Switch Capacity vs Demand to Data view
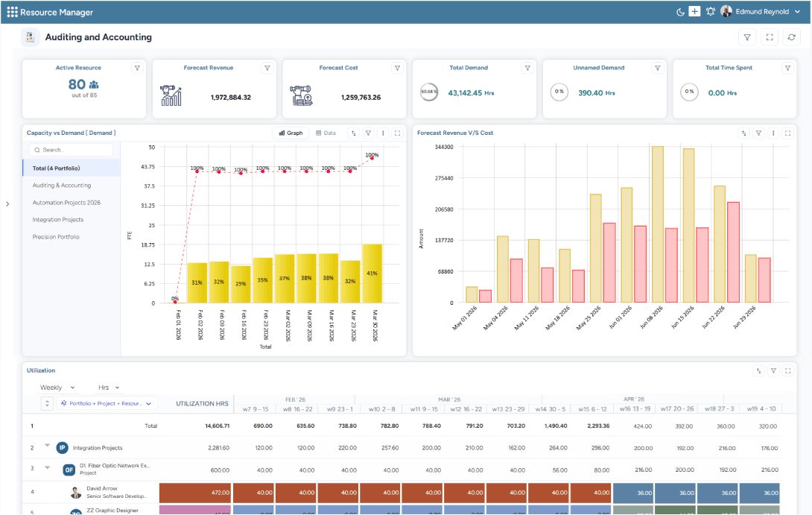This screenshot has width=812, height=515. 326,133
